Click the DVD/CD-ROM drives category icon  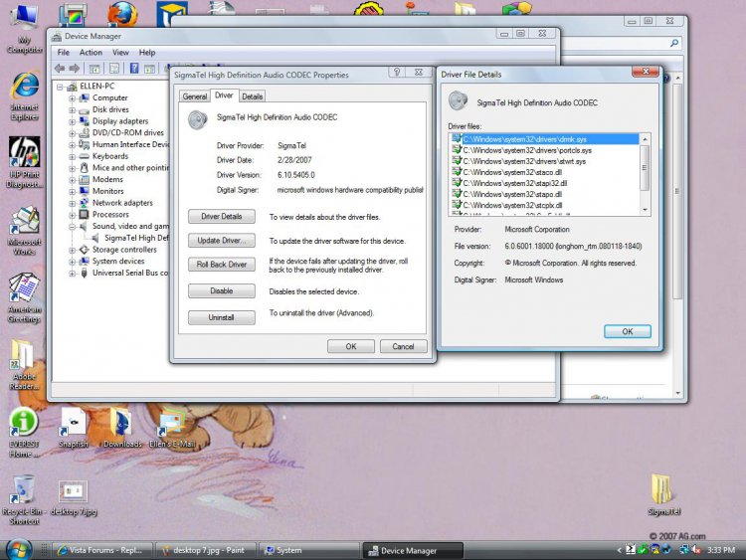(x=85, y=132)
